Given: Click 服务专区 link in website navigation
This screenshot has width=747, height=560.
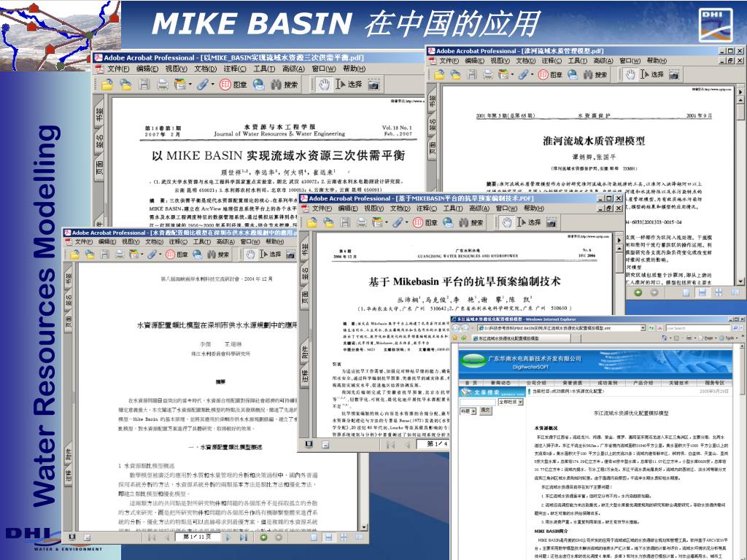Looking at the screenshot, I should tap(714, 382).
